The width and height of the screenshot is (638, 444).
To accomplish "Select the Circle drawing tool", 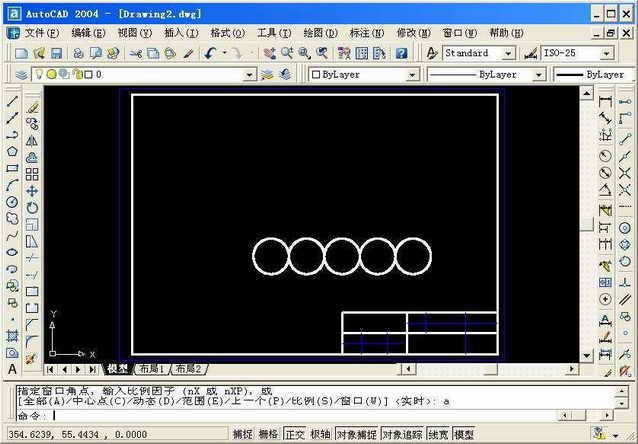I will 12,202.
